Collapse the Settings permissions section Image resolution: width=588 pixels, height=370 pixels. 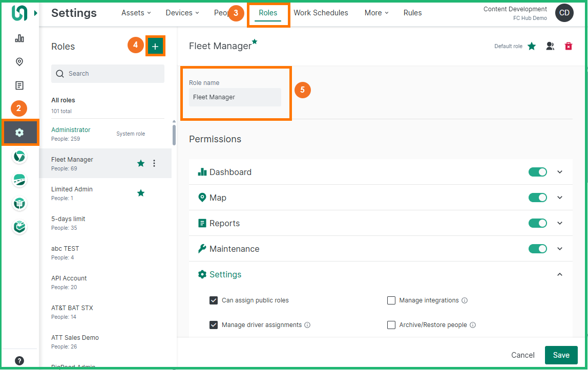click(x=560, y=274)
